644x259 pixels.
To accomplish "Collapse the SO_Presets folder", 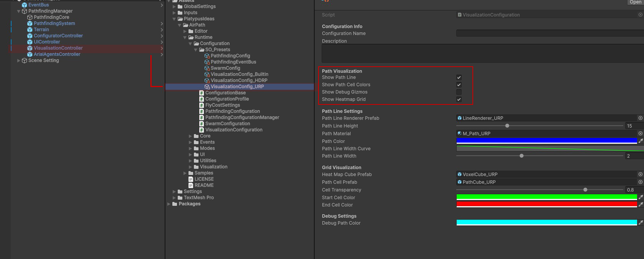I will [x=195, y=50].
